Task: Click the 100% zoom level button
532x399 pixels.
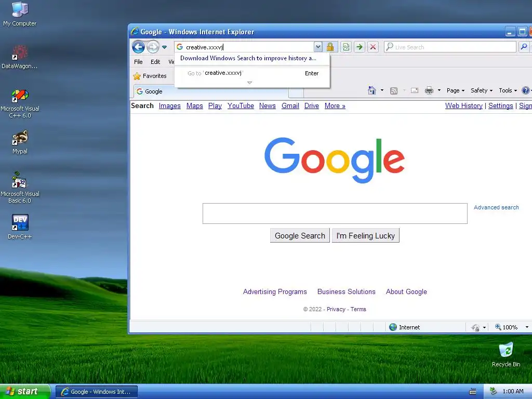Action: (506, 327)
